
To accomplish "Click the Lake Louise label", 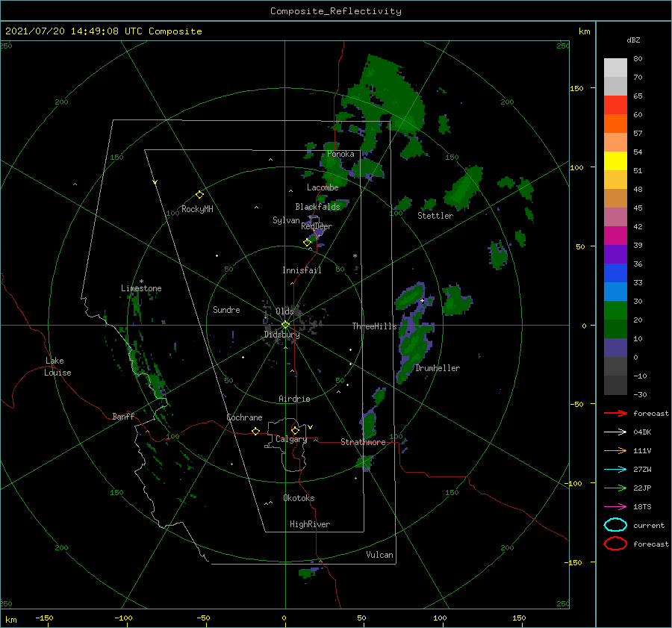I will click(x=57, y=367).
